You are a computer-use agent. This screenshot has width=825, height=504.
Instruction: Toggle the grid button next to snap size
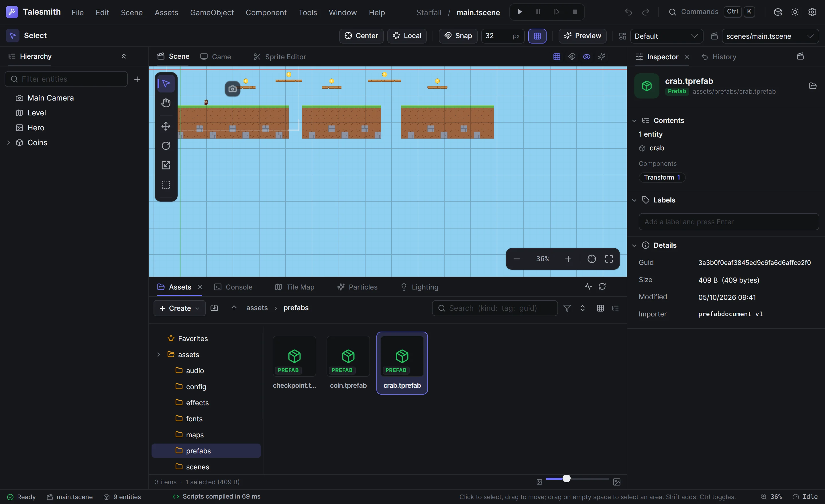(x=537, y=36)
